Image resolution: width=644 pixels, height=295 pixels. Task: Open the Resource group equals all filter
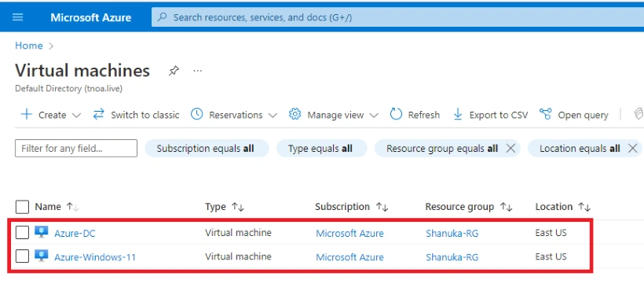pos(442,148)
